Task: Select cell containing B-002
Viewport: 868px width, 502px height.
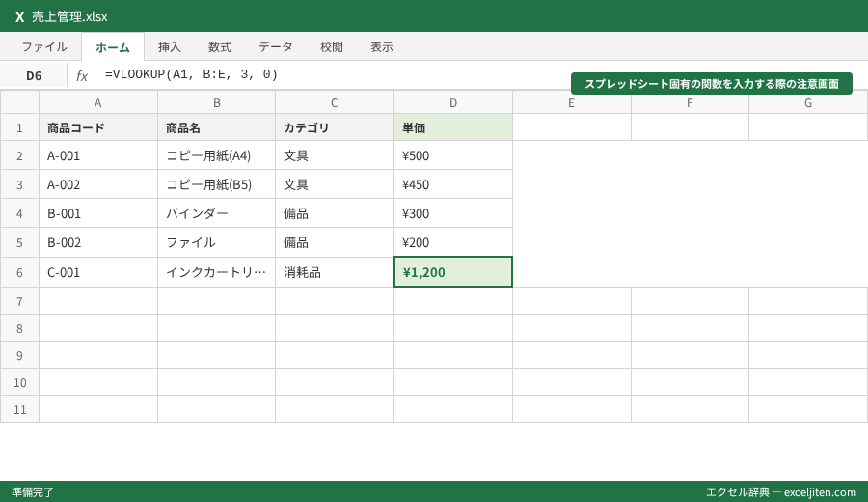Action: (x=98, y=242)
